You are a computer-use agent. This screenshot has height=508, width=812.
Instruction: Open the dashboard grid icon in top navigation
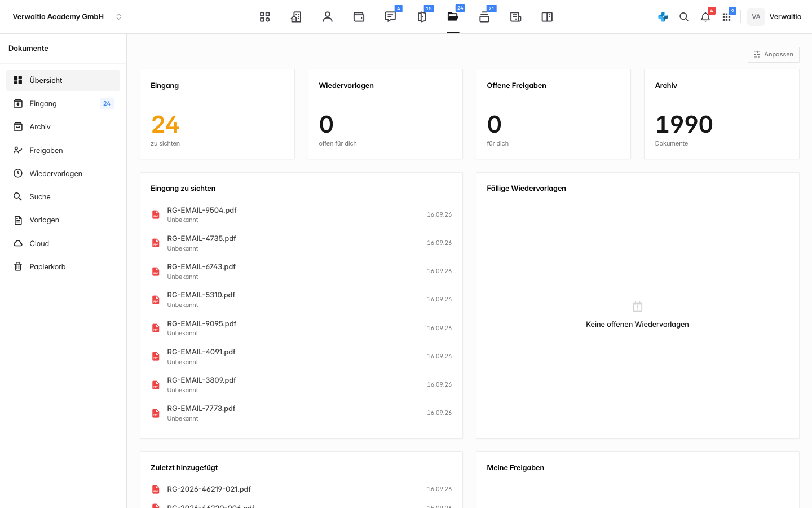(265, 17)
